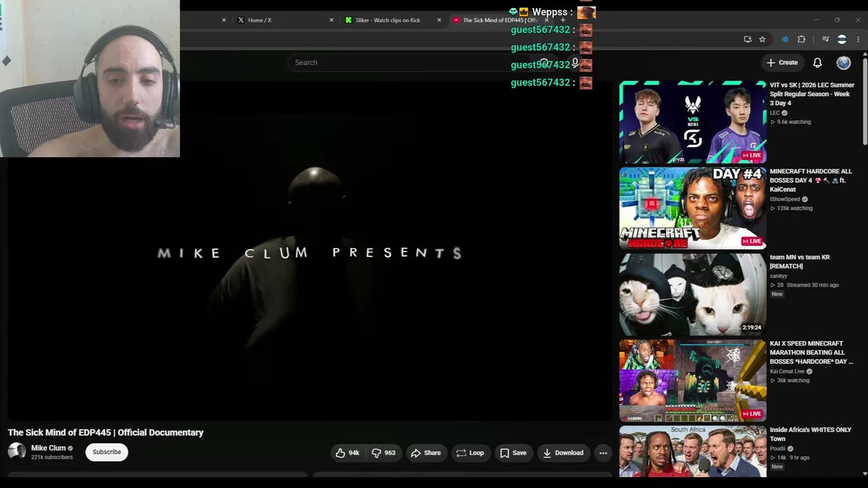Open the 'MINECRAFT HARDCORE ALL BOSSES DAY 4' title

[811, 180]
